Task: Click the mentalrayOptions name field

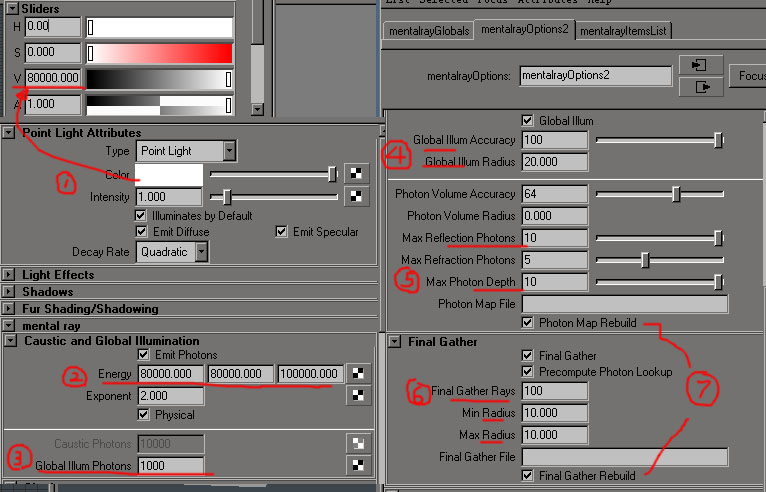Action: click(x=596, y=76)
